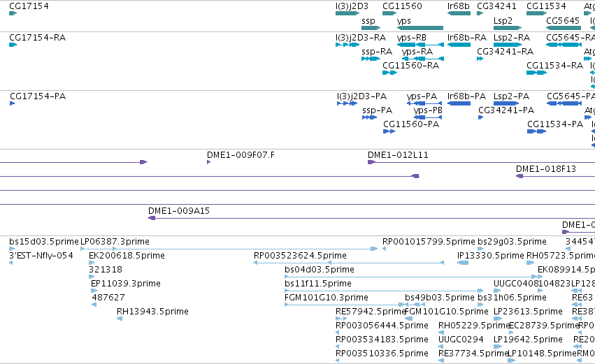
Task: Click the DME1-009F07.F label
Action: coord(241,155)
